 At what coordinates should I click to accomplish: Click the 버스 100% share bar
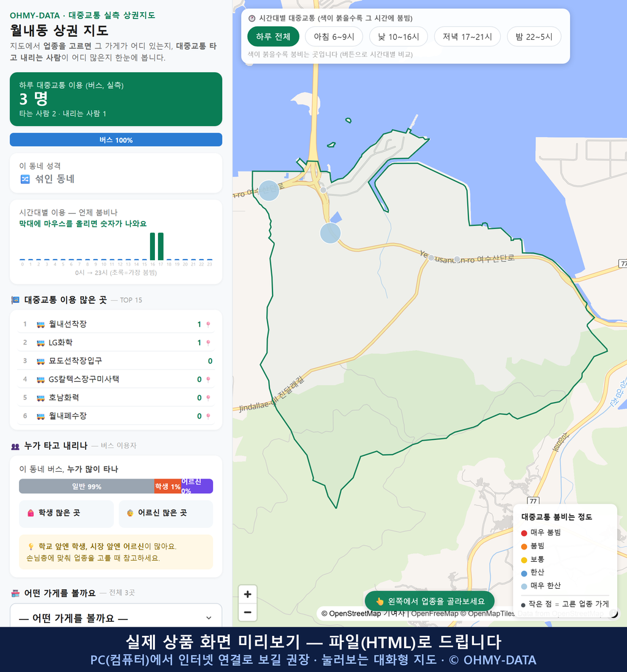point(116,140)
